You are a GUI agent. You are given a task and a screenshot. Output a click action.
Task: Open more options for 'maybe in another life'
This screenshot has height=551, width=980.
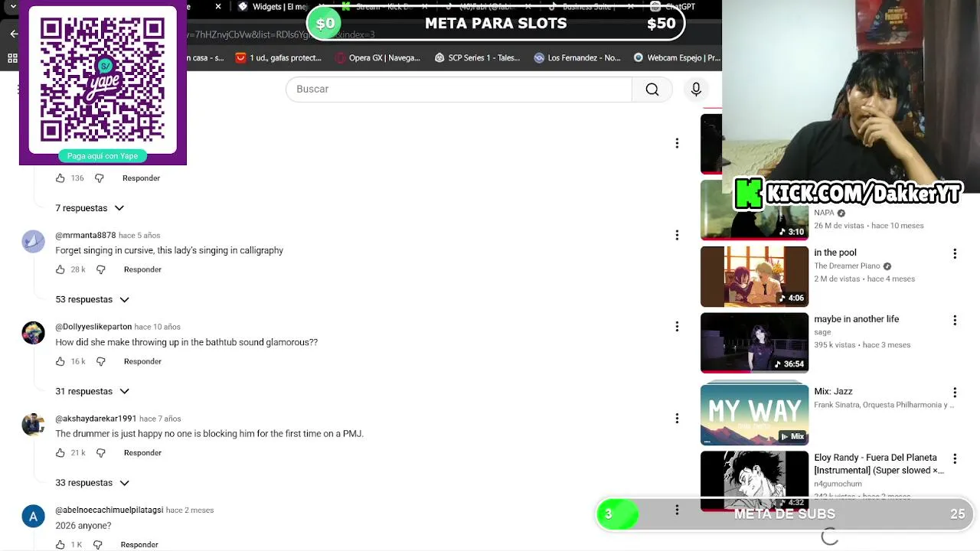955,320
